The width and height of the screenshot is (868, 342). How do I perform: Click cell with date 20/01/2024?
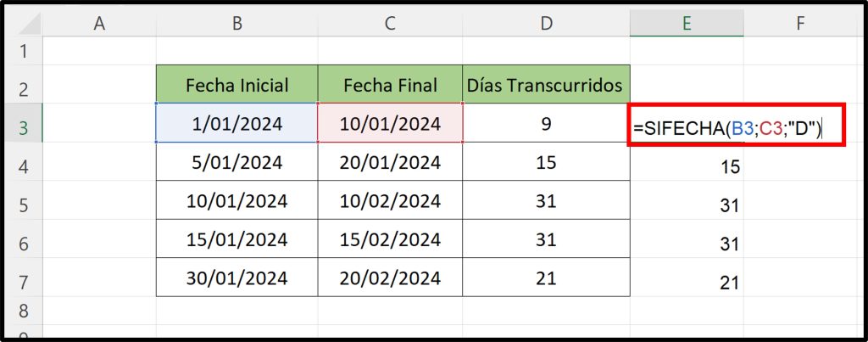[x=390, y=162]
